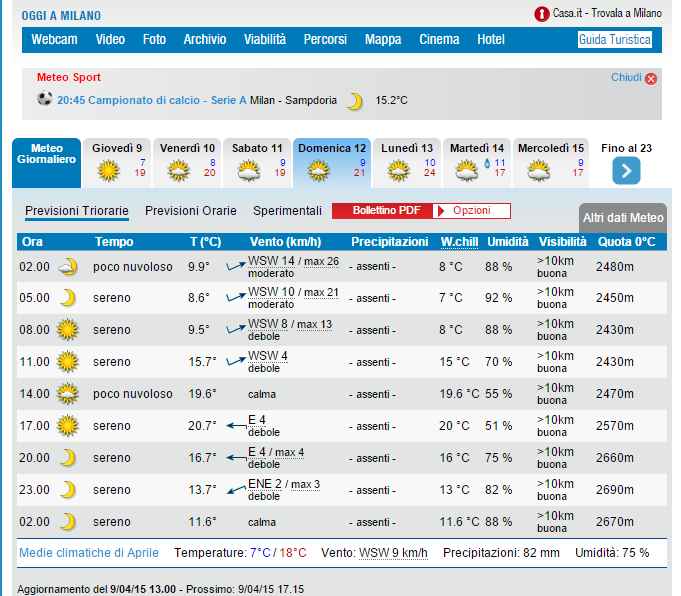Select the Giovedì 9 forecast tab
Image resolution: width=681 pixels, height=596 pixels.
pos(117,163)
